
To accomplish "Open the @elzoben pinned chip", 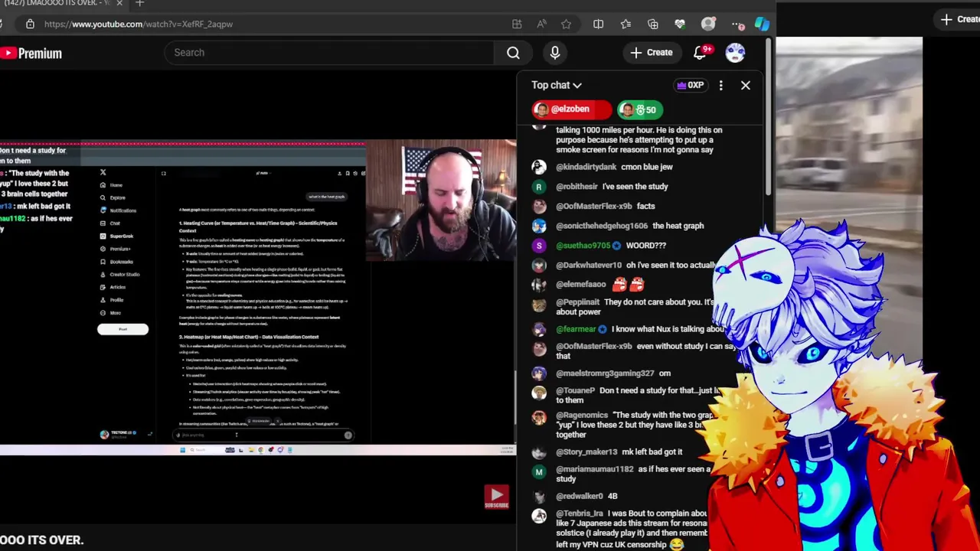I will pos(572,109).
